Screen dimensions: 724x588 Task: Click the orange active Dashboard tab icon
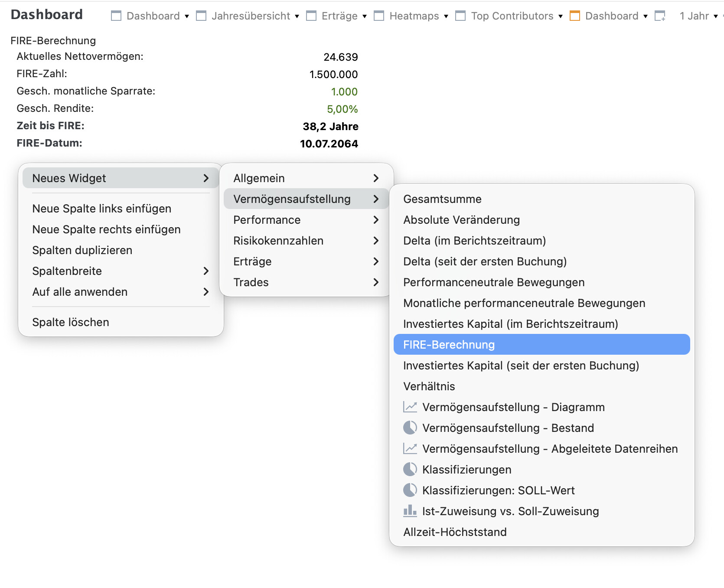(x=574, y=16)
